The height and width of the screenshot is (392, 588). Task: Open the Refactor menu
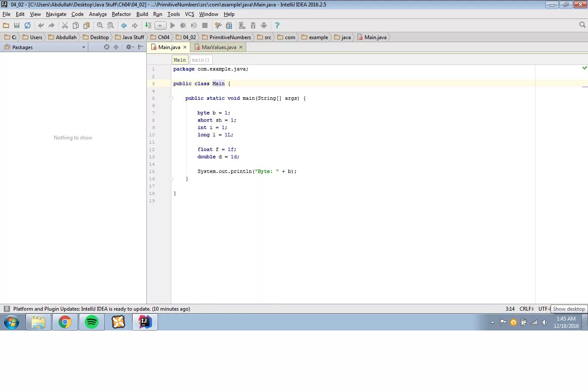[121, 14]
